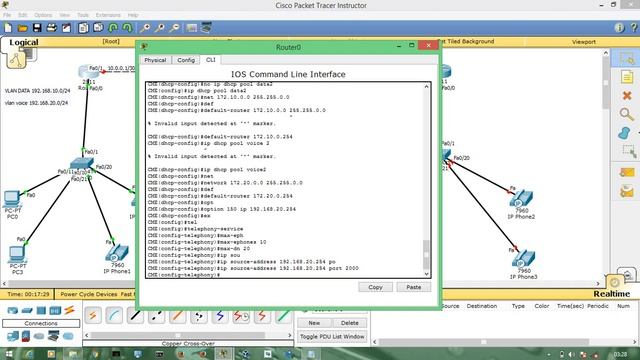Pick the Serial DTE red cable
Image resolution: width=640 pixels, height=360 pixels.
click(x=262, y=316)
